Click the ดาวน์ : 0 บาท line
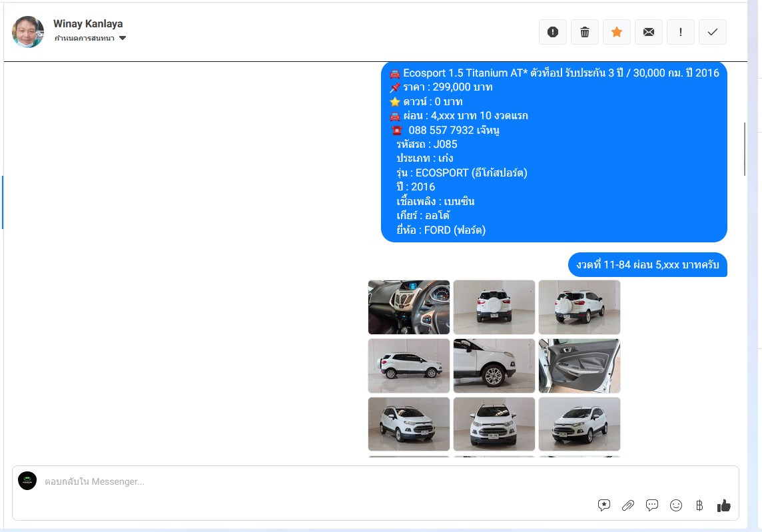The image size is (762, 532). click(x=426, y=102)
